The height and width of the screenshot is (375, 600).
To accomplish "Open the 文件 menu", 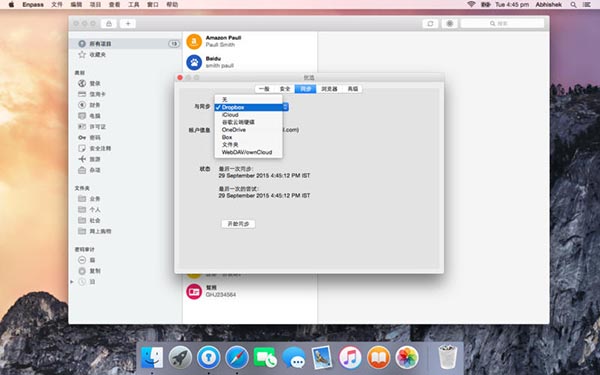I will click(57, 5).
